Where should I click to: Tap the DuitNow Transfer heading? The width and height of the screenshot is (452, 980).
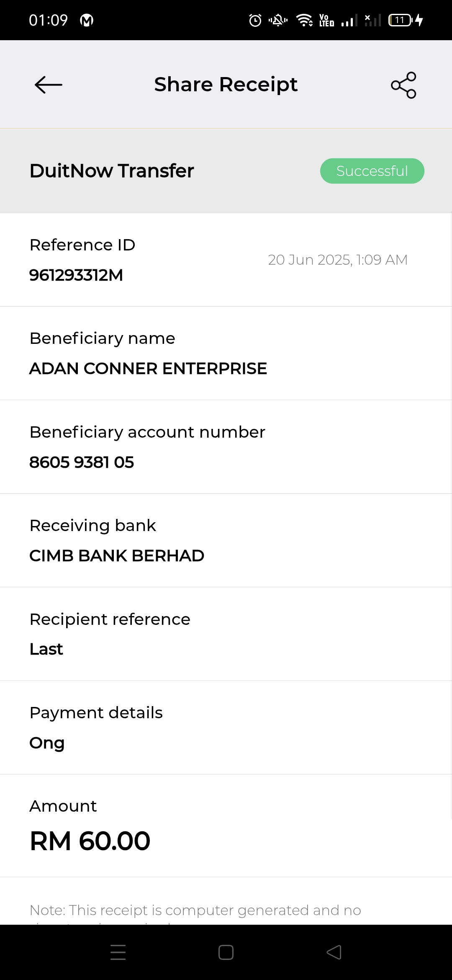112,171
